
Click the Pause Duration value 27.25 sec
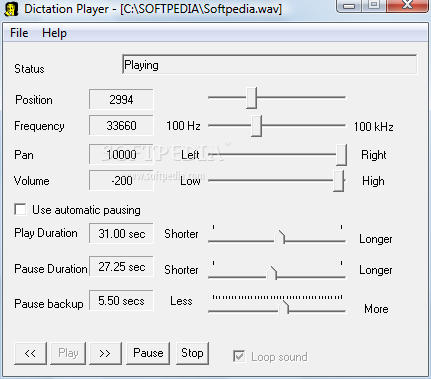coord(121,266)
